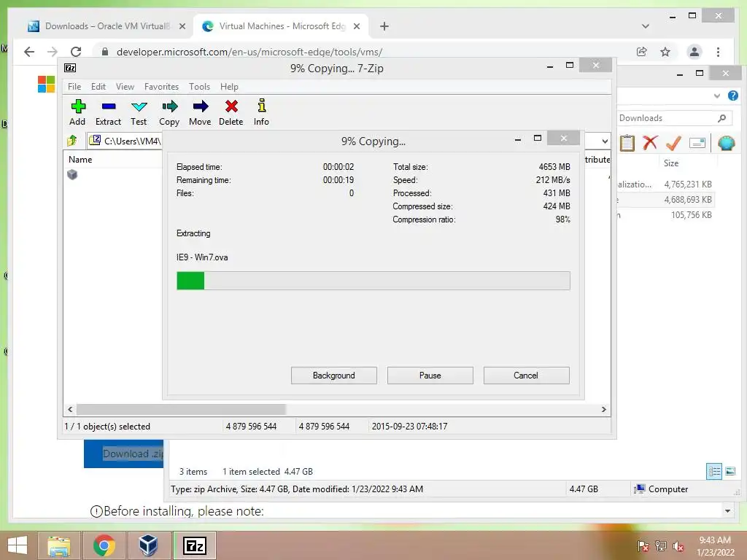Open the View menu in 7-Zip

[125, 87]
